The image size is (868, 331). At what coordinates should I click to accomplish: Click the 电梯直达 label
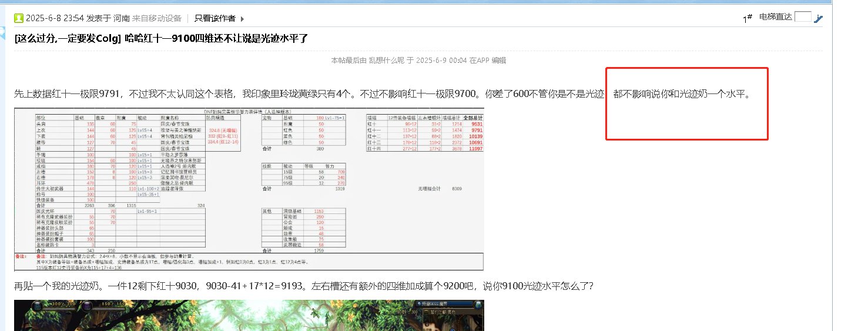pyautogui.click(x=776, y=17)
